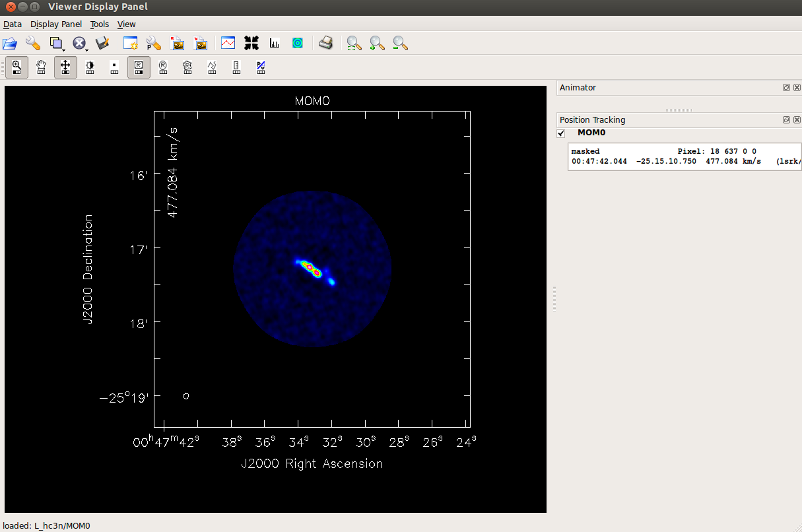This screenshot has height=532, width=802.
Task: Open a data file with folder icon
Action: [x=10, y=44]
